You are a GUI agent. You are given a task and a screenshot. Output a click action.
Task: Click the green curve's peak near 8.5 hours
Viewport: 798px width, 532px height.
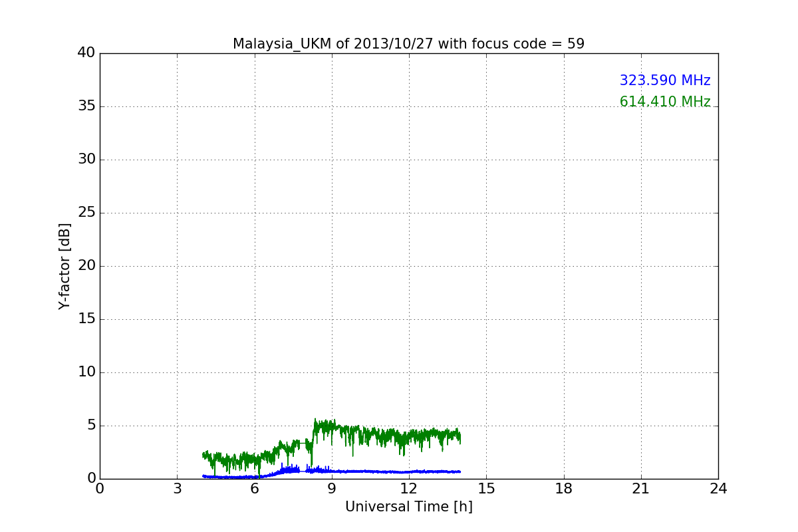tap(315, 420)
